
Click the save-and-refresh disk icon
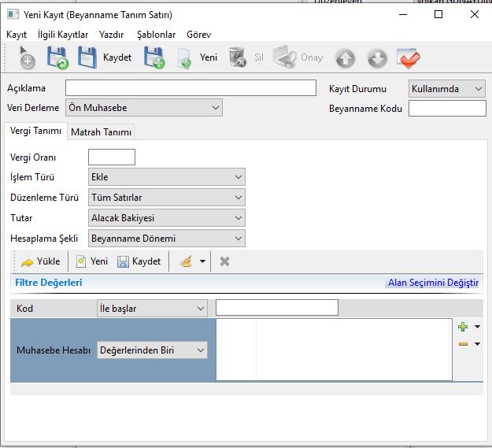[57, 57]
